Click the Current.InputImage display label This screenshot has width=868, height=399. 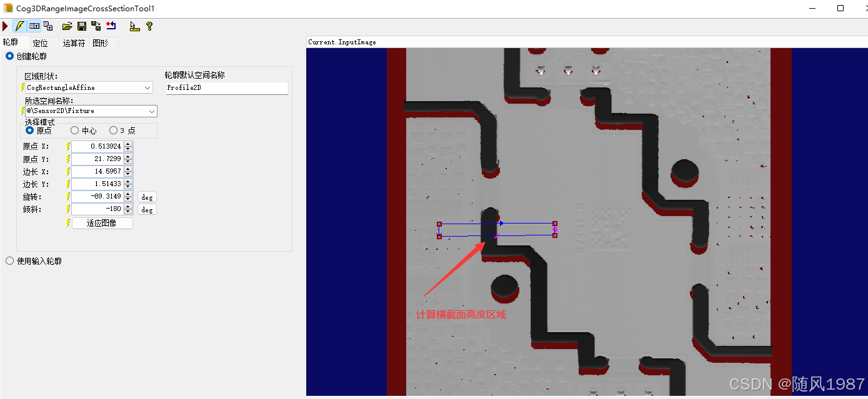(342, 42)
